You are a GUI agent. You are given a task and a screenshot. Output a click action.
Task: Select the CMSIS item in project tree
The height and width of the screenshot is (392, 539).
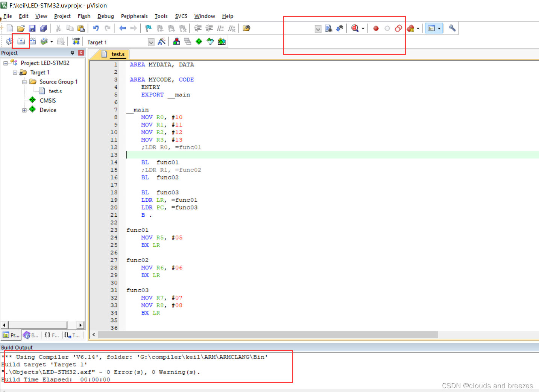(48, 100)
